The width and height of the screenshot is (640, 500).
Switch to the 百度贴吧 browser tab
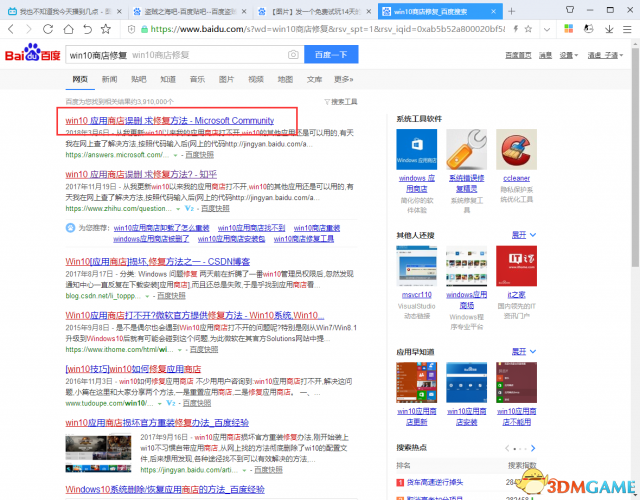click(190, 11)
